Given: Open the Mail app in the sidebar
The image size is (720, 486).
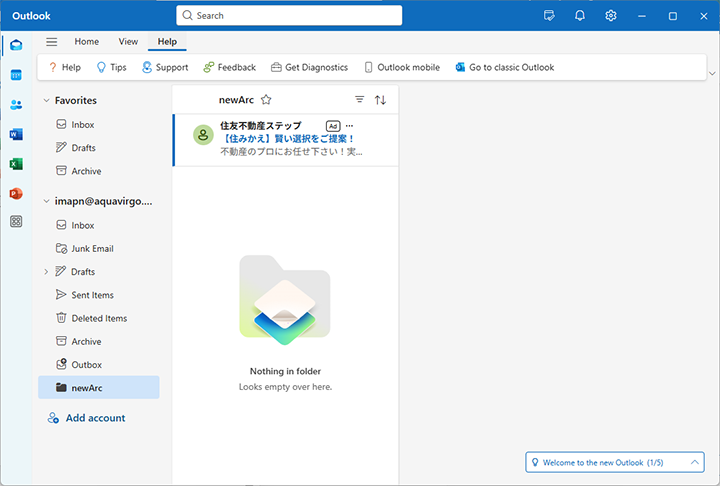Looking at the screenshot, I should [16, 45].
